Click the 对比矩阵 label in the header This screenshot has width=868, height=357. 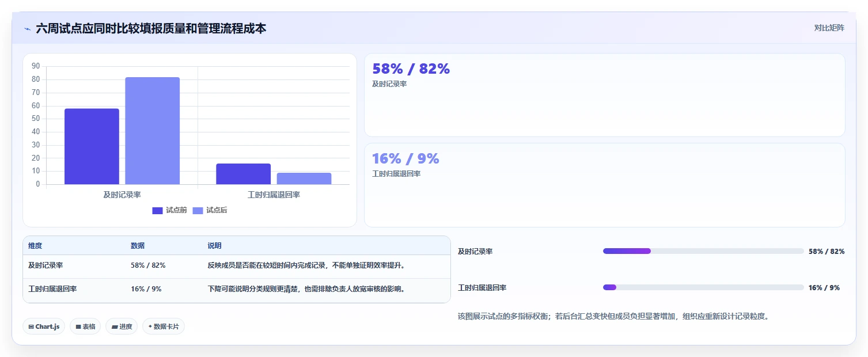point(829,28)
